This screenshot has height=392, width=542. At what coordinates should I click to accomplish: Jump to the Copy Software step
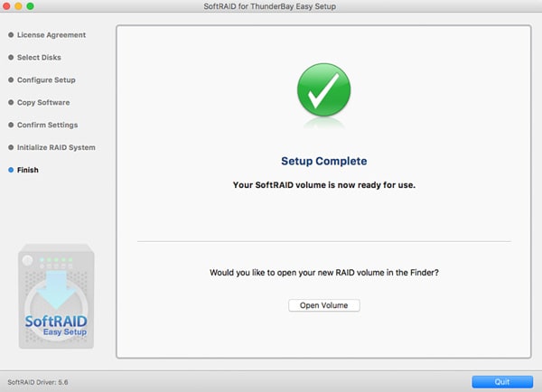coord(43,103)
